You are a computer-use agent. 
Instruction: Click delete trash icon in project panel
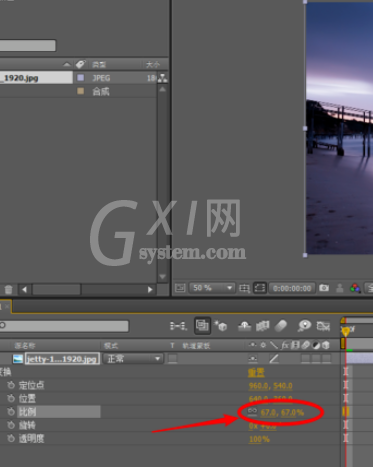[x=9, y=289]
